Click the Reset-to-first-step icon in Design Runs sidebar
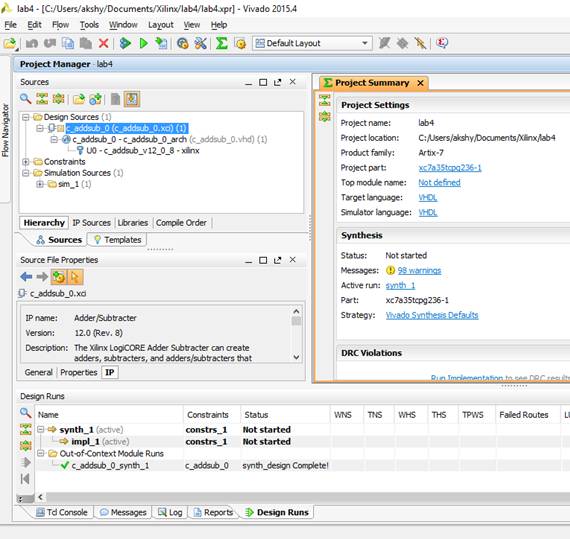 pos(25,479)
